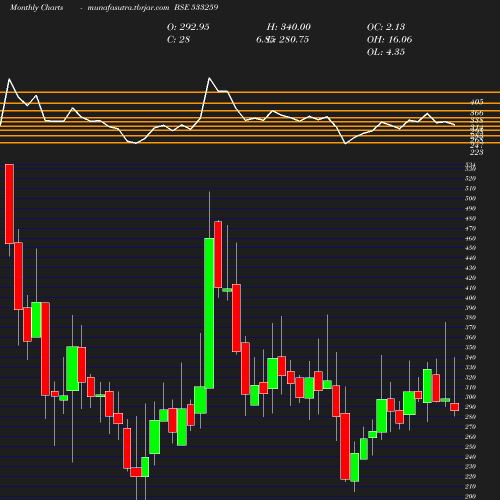Click the 366 label on the indicator panel
This screenshot has width=500, height=500.
[x=477, y=113]
